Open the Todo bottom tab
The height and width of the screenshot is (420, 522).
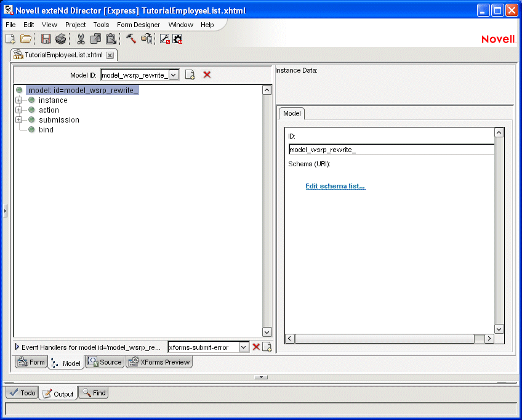(x=22, y=393)
